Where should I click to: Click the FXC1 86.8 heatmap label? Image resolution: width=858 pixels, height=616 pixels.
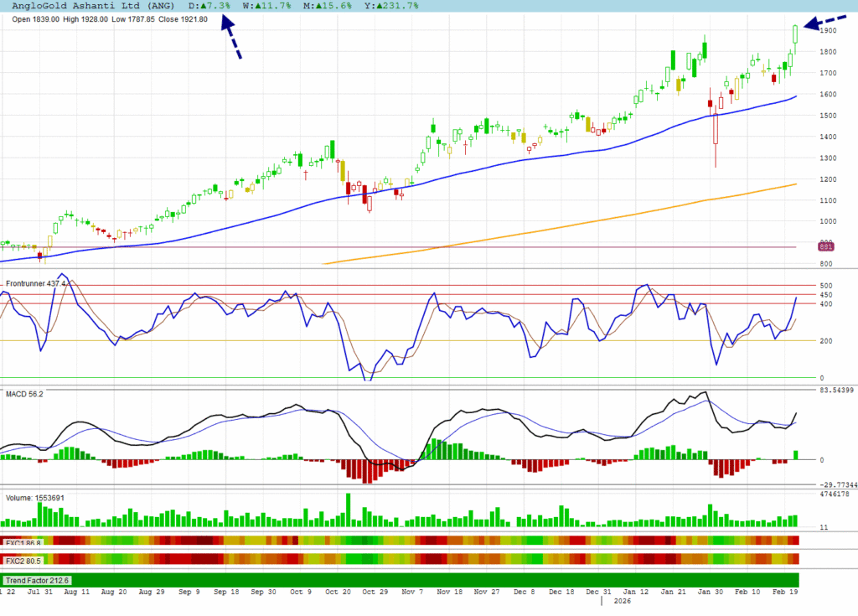click(24, 543)
